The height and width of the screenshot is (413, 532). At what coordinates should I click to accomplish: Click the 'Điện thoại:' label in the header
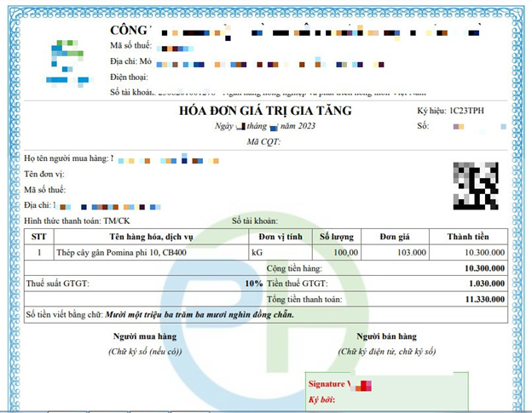coord(129,77)
